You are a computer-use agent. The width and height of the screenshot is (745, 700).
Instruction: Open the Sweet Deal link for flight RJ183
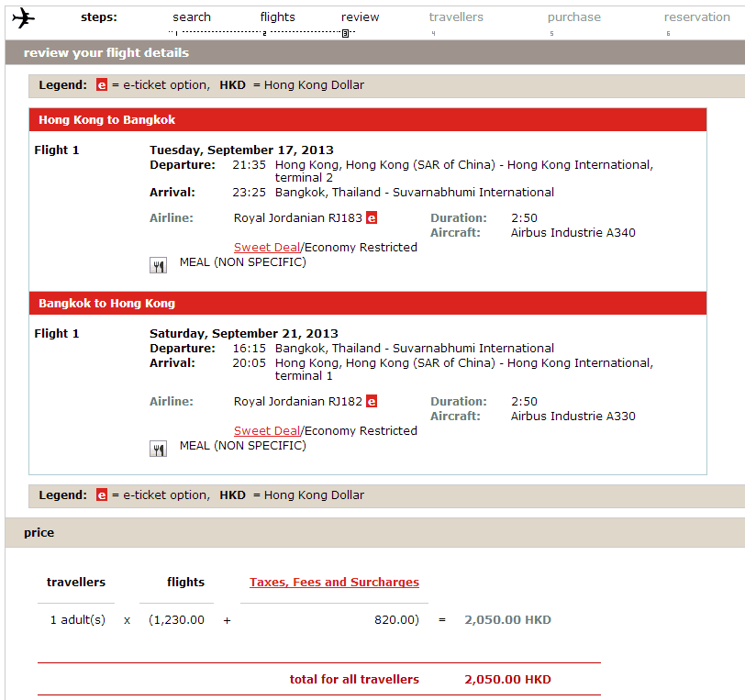[x=267, y=248]
